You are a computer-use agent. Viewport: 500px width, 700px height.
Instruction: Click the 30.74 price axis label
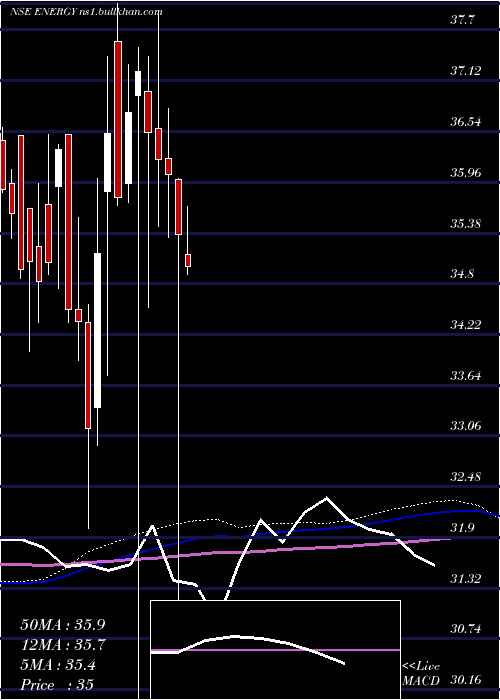click(x=466, y=629)
